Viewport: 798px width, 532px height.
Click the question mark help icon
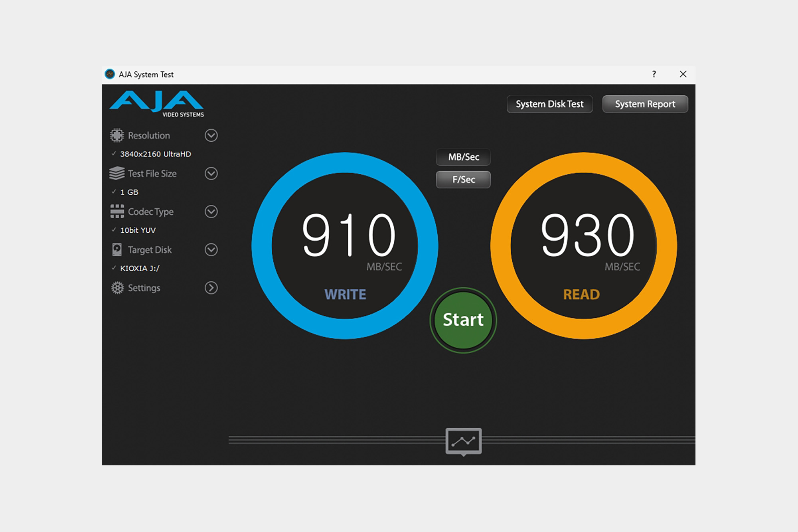654,74
